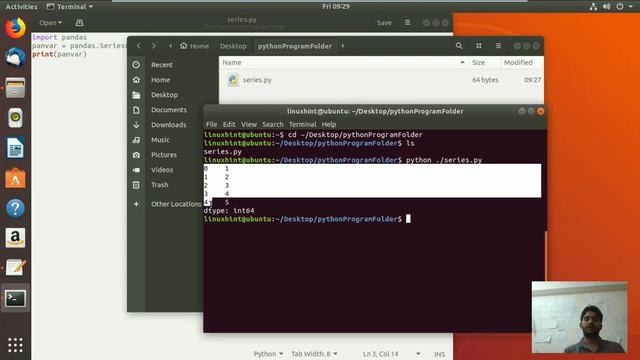The height and width of the screenshot is (360, 640).
Task: Click the 'import pandas' line in gedit
Action: (x=59, y=37)
